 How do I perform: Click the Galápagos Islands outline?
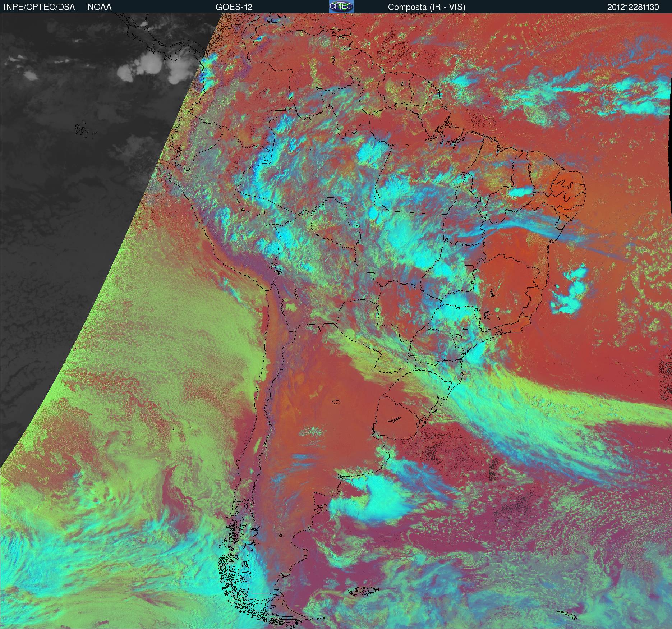84,131
